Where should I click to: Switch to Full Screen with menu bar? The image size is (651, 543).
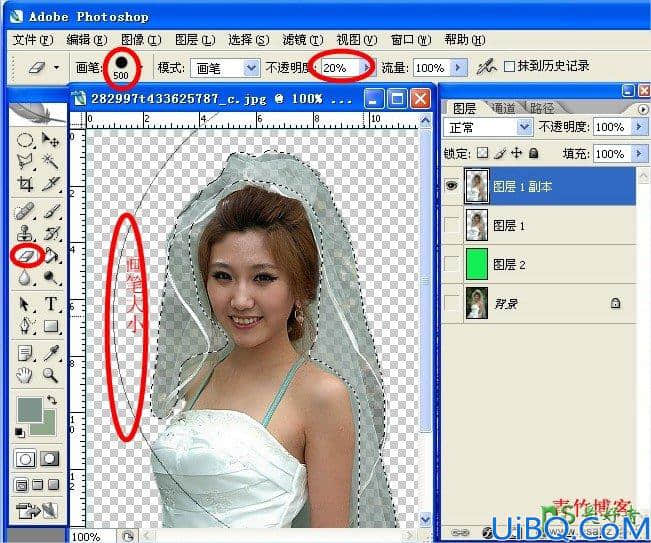pos(37,485)
